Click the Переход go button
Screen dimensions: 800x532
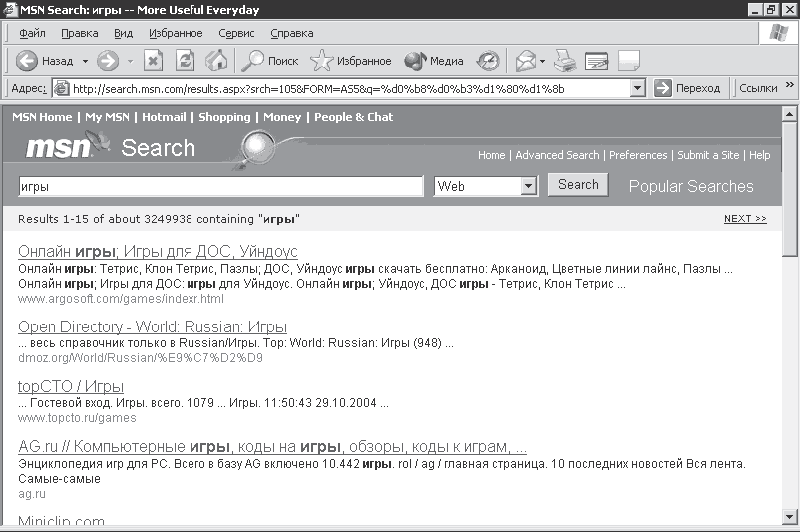tap(687, 89)
